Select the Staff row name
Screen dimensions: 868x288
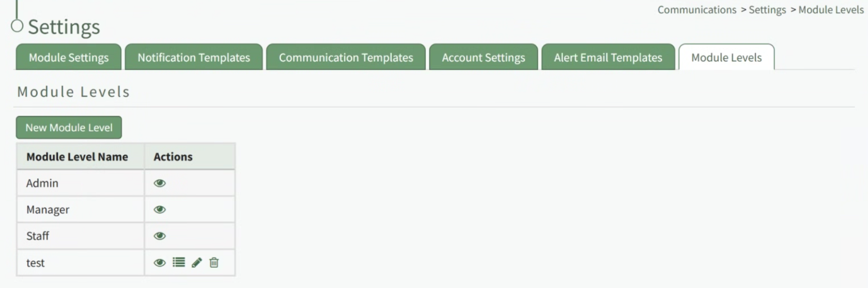coord(38,236)
